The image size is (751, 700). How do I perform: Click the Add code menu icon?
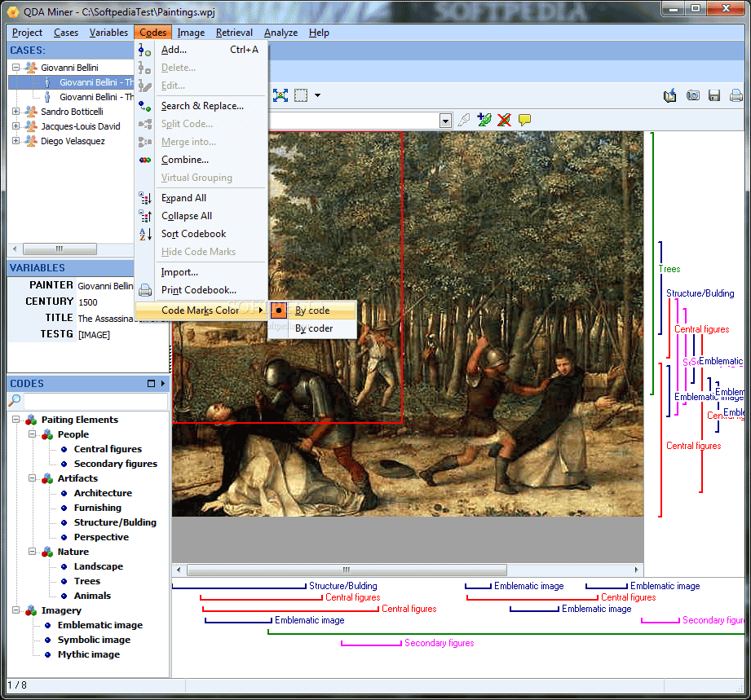(144, 50)
